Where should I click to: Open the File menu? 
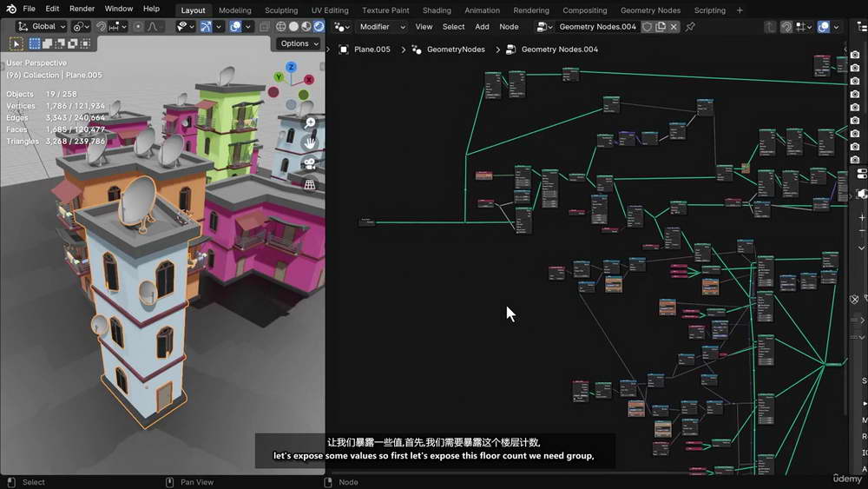tap(30, 9)
